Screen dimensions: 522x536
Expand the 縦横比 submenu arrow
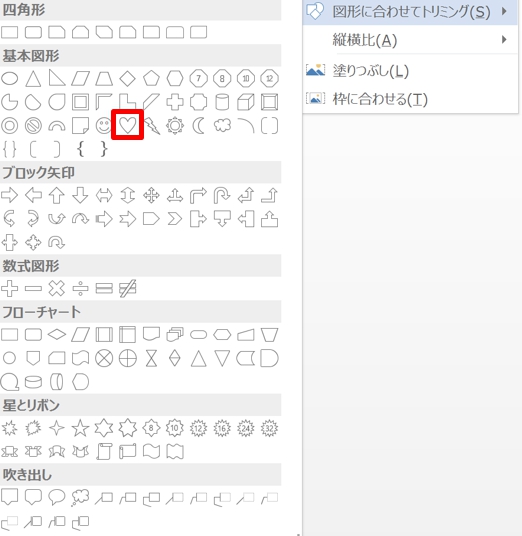pyautogui.click(x=504, y=39)
